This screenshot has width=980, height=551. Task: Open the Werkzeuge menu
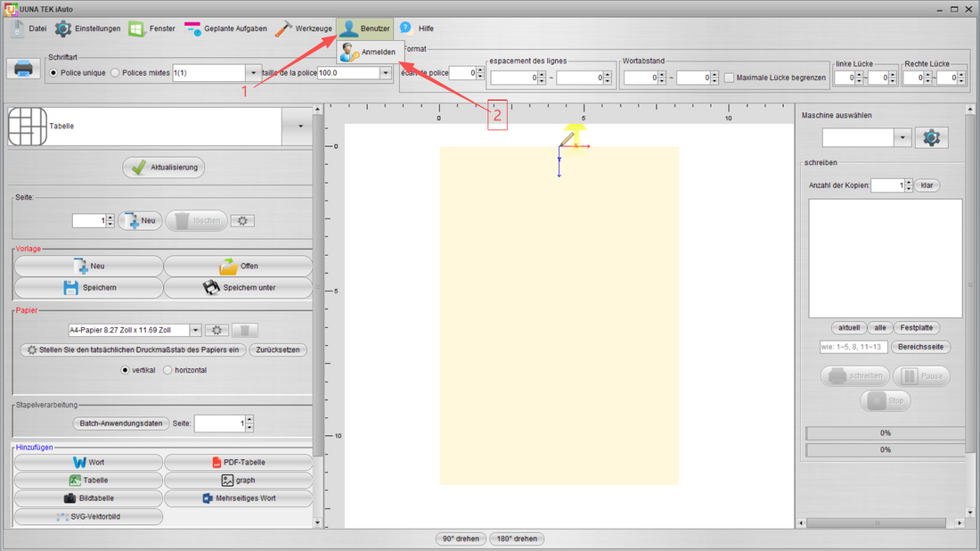(304, 29)
